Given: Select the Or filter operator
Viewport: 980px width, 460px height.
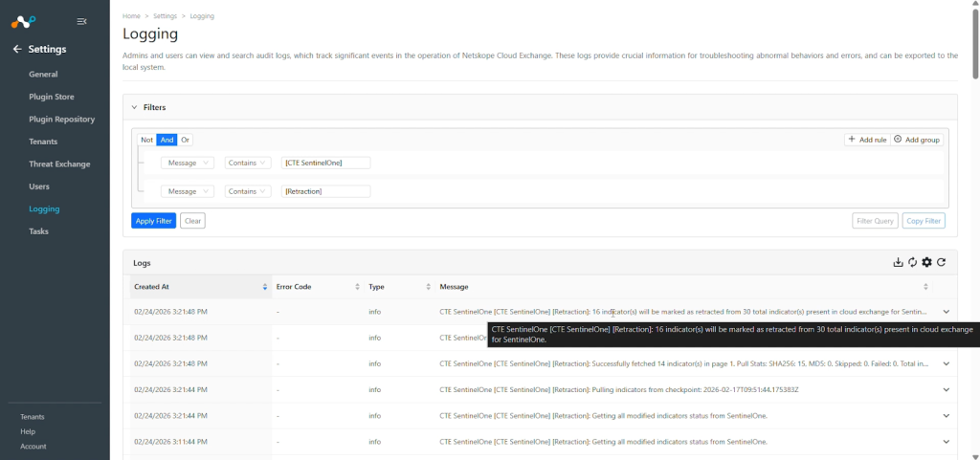Looking at the screenshot, I should [x=185, y=140].
